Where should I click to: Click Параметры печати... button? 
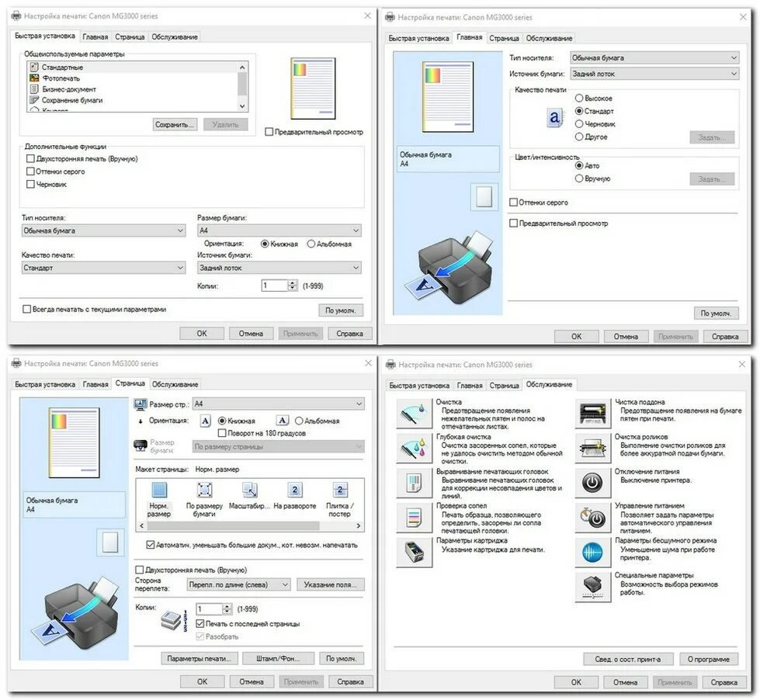click(x=200, y=658)
